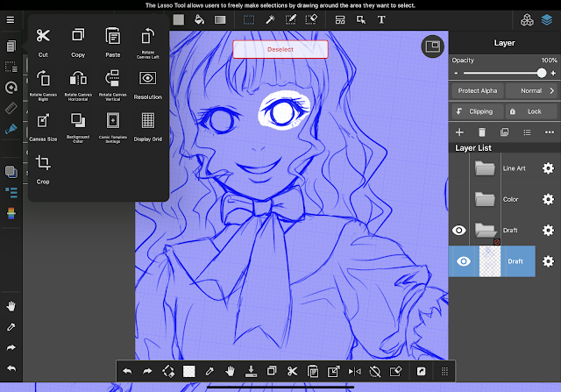Open the Normal blend mode dropdown

pyautogui.click(x=531, y=91)
